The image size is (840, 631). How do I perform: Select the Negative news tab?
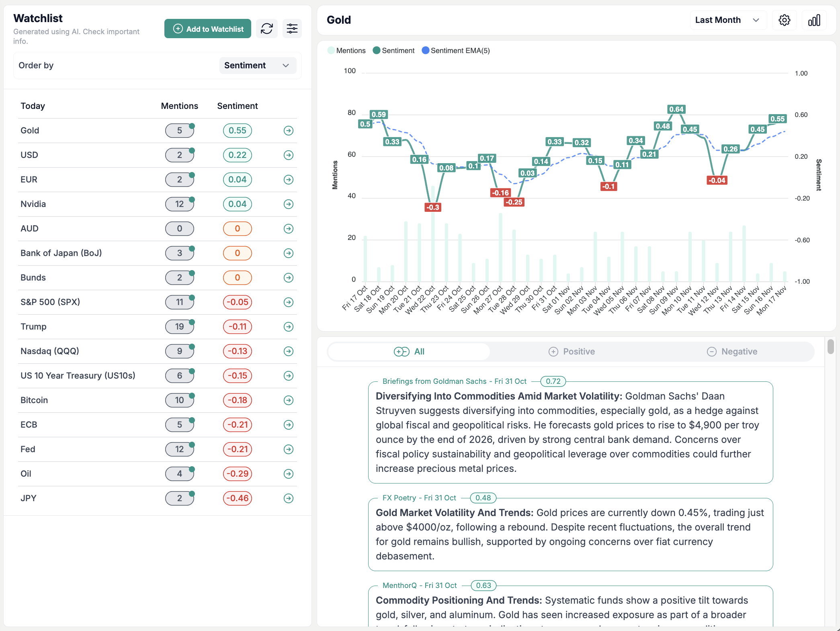[733, 351]
